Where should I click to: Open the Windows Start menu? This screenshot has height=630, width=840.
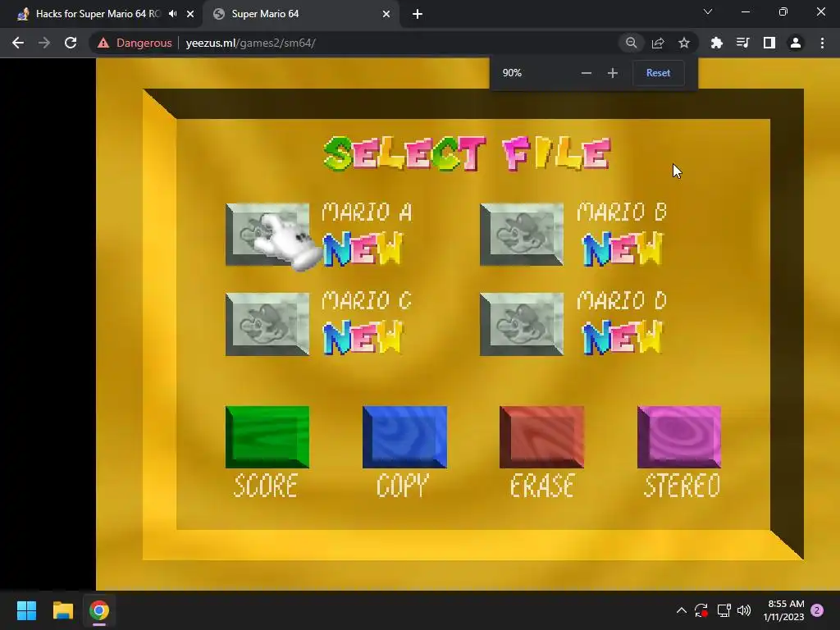pyautogui.click(x=26, y=610)
